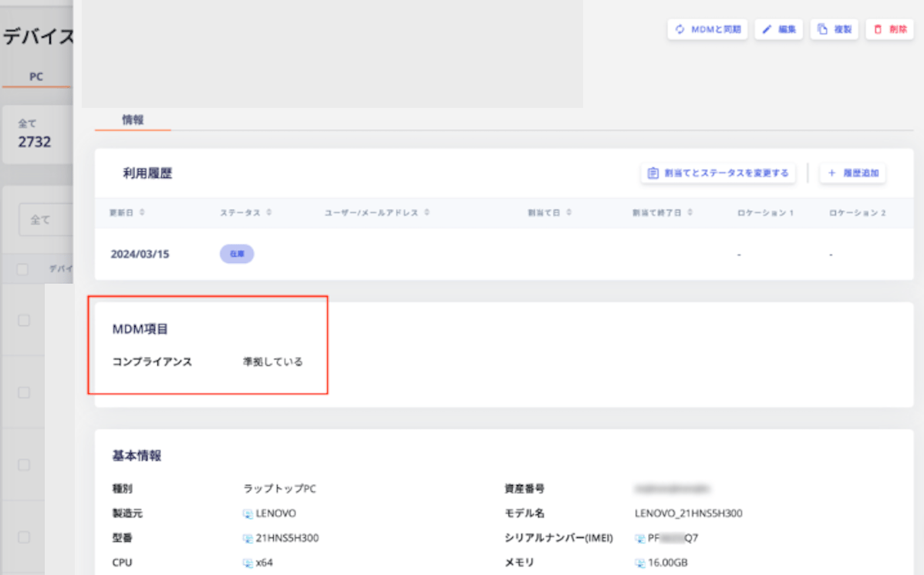
Task: Click the clipboard icon on 割当てとステータスを変更する
Action: pos(653,173)
